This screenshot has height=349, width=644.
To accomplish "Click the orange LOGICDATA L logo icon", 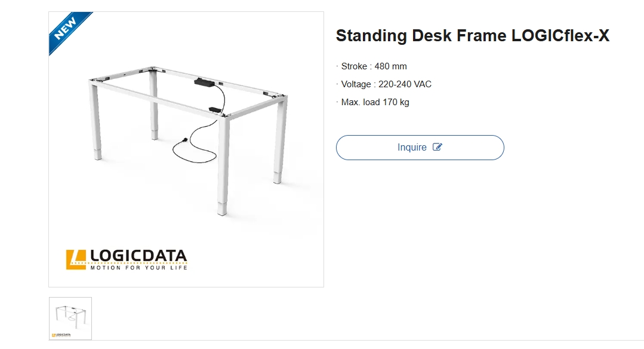I will click(x=76, y=260).
